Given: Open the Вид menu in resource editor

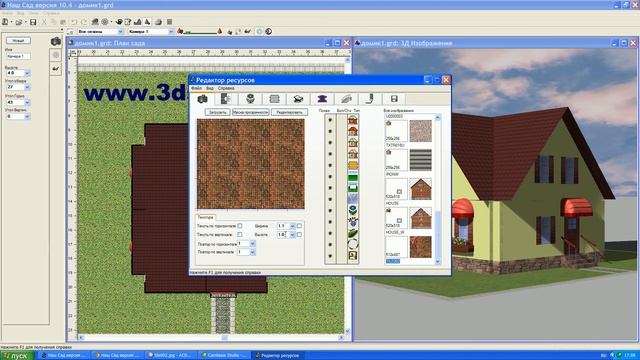Looking at the screenshot, I should (x=209, y=88).
